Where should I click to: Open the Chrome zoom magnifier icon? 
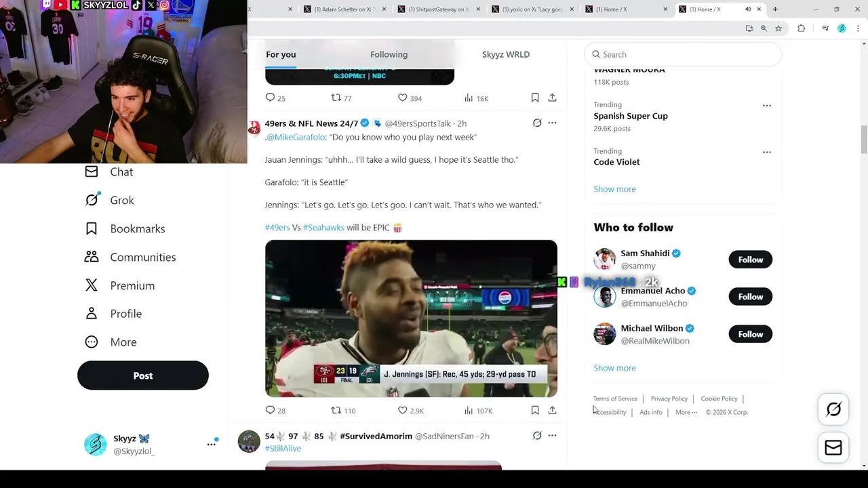pos(764,28)
